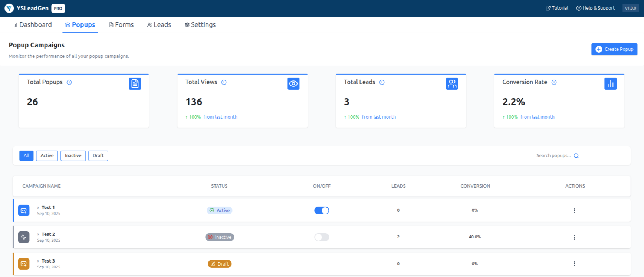Turn off the Test 1 campaign toggle

click(x=322, y=211)
